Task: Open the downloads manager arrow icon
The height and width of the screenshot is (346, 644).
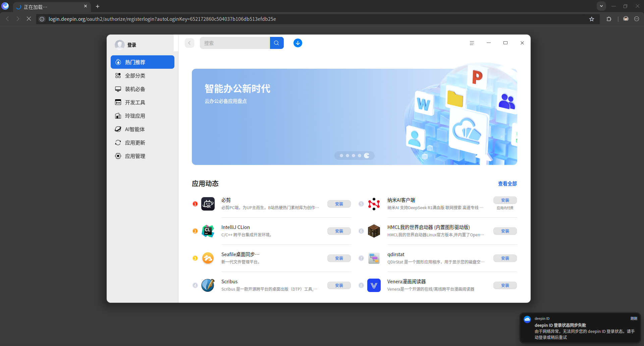Action: point(298,43)
